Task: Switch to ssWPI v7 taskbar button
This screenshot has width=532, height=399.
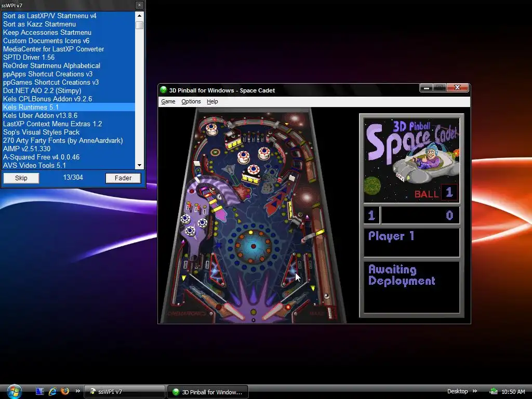Action: 124,392
